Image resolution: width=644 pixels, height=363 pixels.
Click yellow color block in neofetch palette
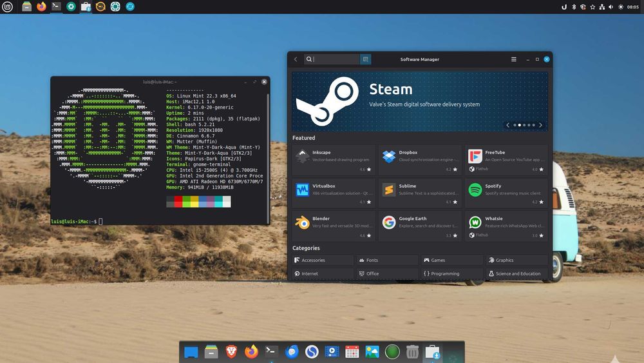[x=194, y=201]
